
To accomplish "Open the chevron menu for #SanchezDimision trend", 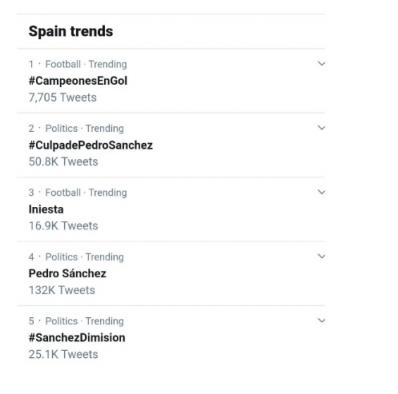I will tap(321, 321).
